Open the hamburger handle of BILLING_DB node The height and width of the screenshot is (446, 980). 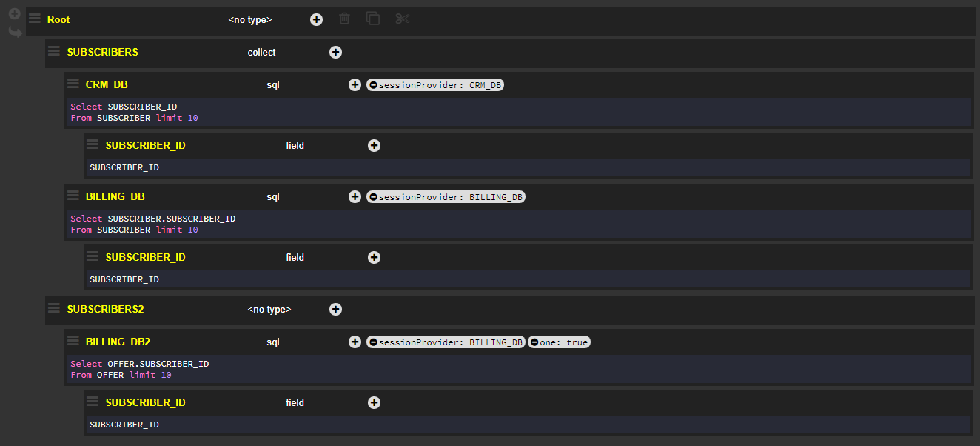click(x=73, y=196)
